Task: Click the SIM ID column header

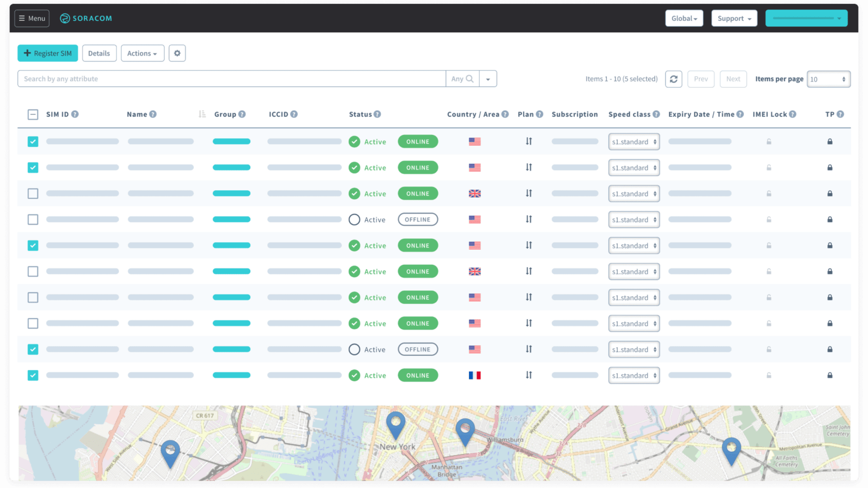Action: point(57,114)
